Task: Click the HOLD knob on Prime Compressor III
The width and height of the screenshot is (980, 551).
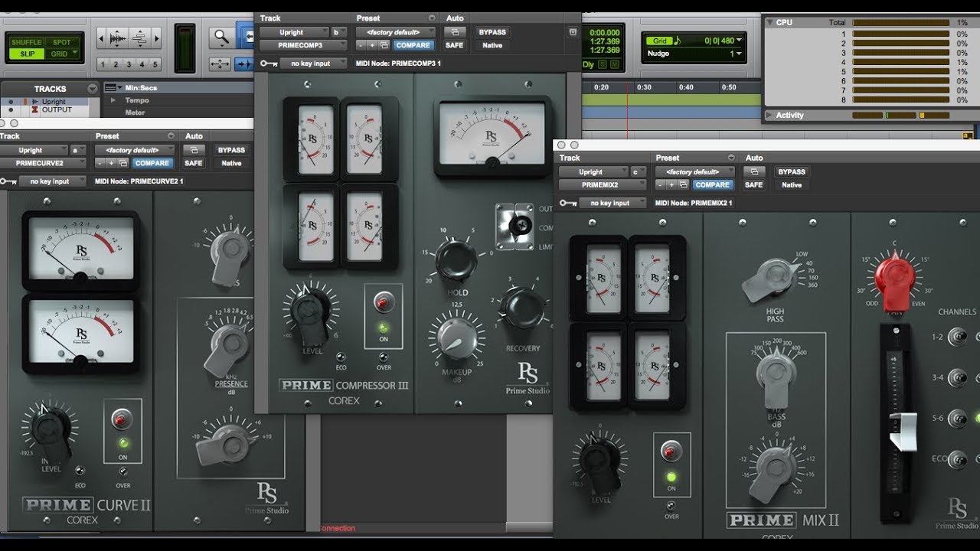Action: click(457, 259)
